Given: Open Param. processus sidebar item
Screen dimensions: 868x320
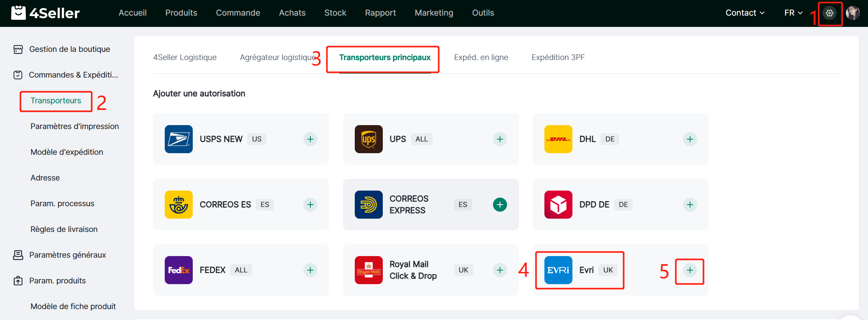Looking at the screenshot, I should [62, 203].
